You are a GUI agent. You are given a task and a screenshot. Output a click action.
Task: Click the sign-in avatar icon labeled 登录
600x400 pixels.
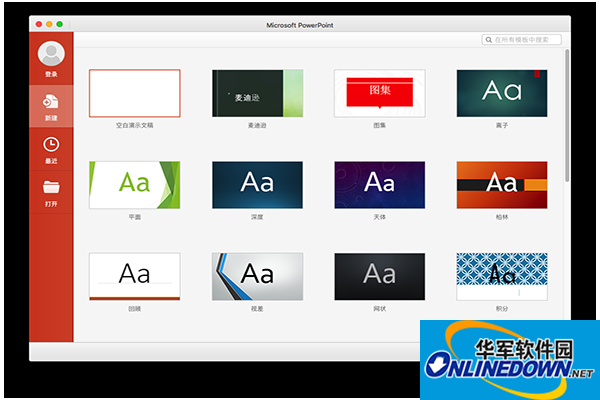[x=51, y=54]
